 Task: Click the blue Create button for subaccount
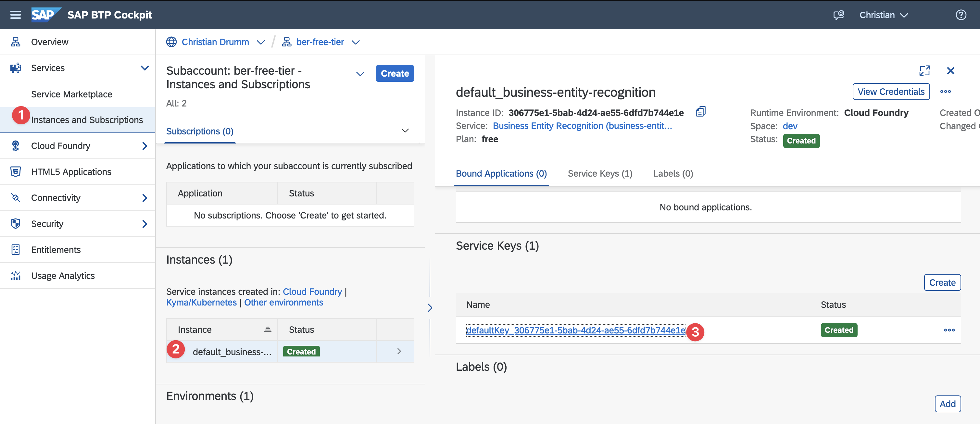point(395,73)
